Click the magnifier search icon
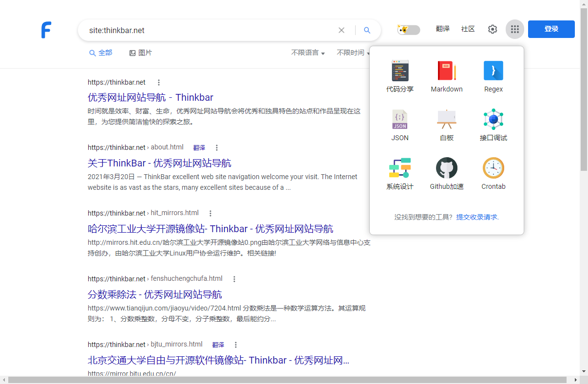The image size is (588, 384). [x=367, y=30]
